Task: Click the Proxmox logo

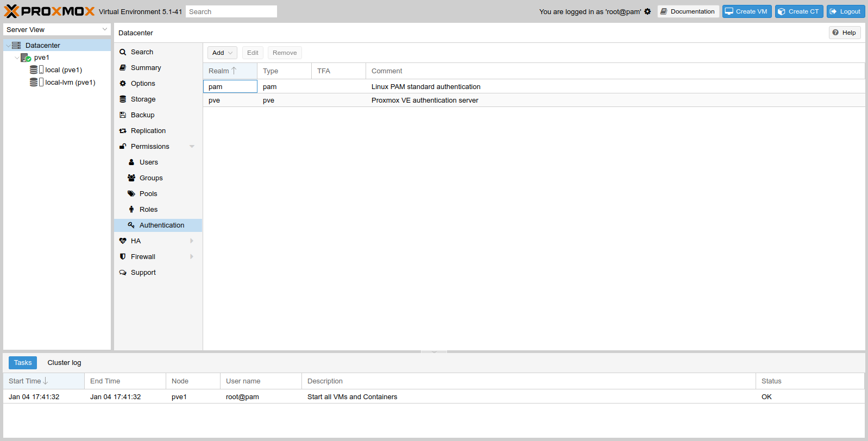Action: (x=49, y=11)
